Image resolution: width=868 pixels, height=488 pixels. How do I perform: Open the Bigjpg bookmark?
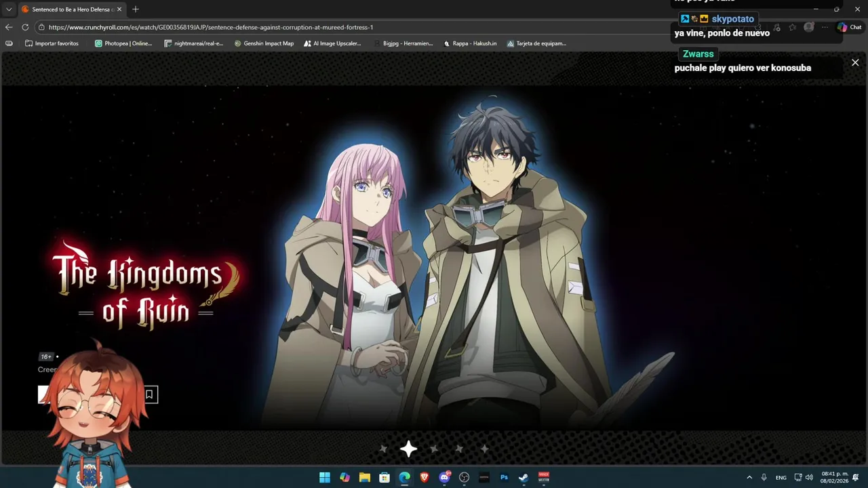[x=403, y=43]
